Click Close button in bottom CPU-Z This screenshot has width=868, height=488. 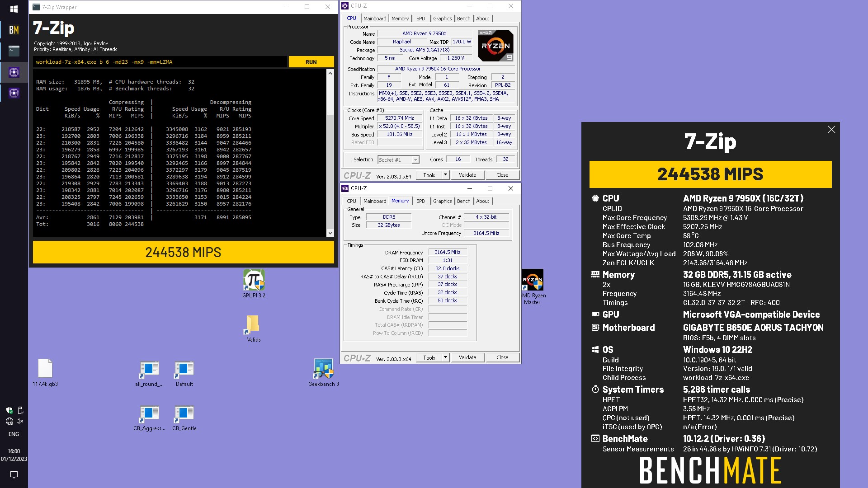pos(502,357)
